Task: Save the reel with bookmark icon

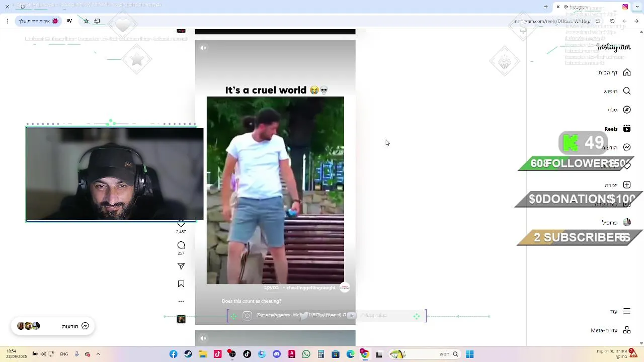Action: pyautogui.click(x=181, y=284)
